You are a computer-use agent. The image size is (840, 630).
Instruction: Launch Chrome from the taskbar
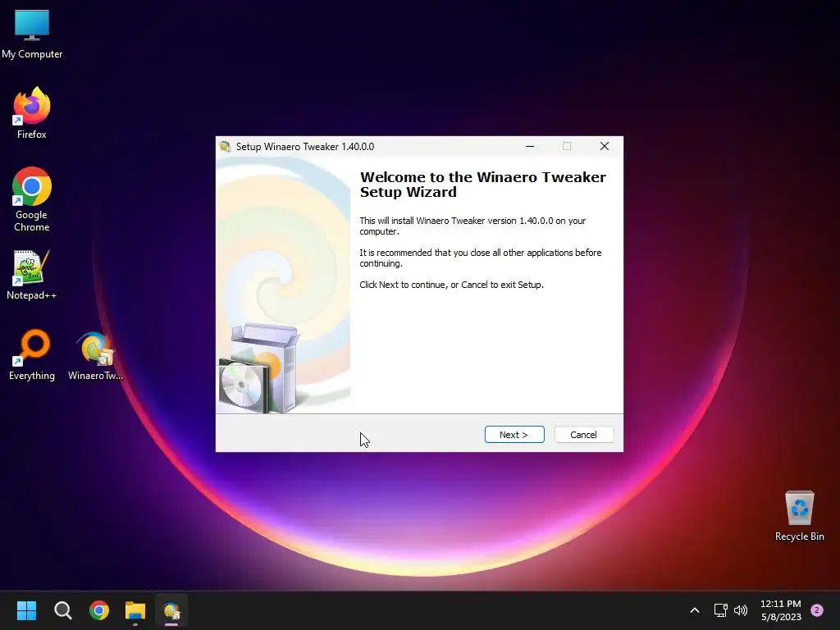tap(99, 610)
